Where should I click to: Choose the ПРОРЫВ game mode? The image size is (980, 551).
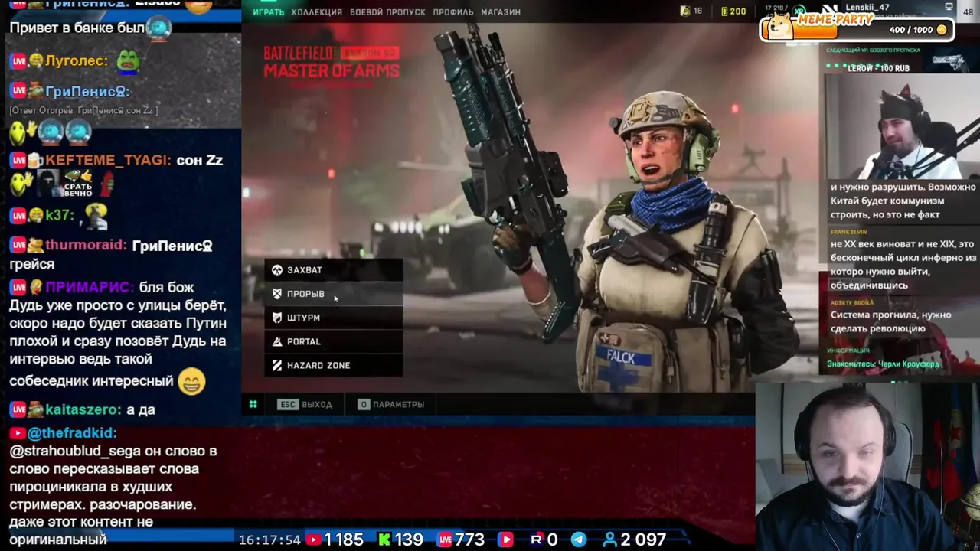(x=334, y=294)
